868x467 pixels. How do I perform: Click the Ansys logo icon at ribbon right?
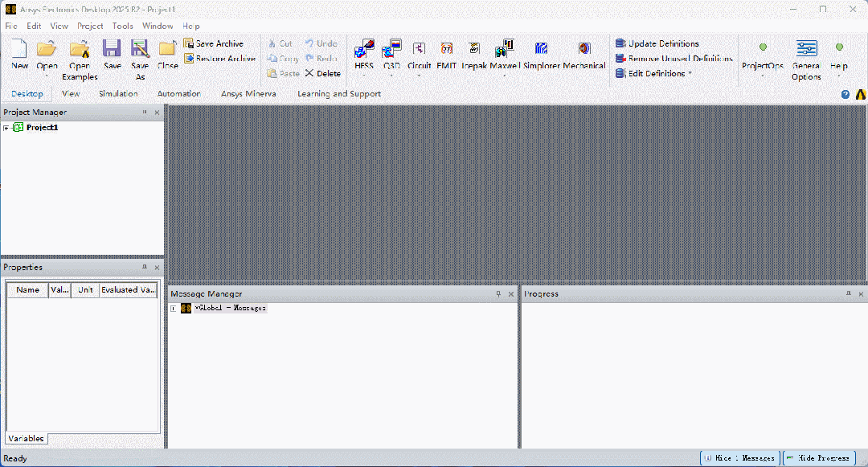tap(860, 95)
